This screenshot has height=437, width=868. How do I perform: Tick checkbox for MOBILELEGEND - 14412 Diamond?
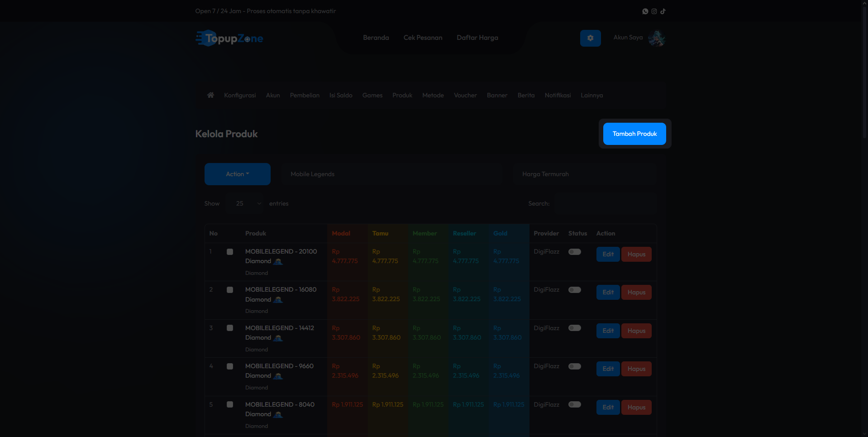(x=230, y=328)
